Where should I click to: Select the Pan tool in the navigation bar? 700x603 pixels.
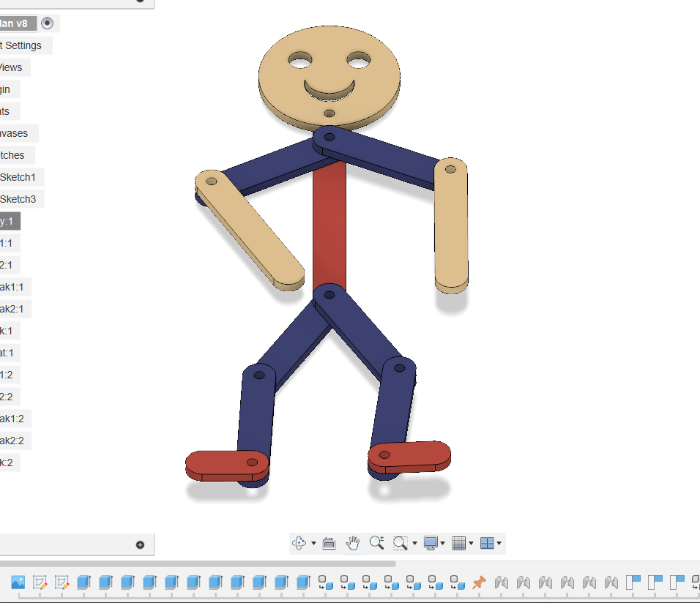[353, 543]
